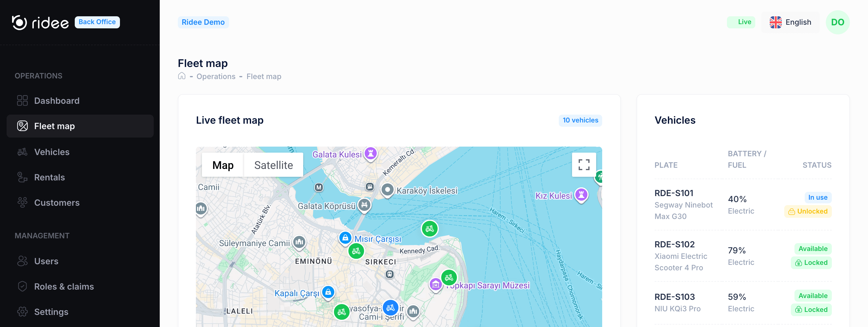Click the Fleet map pin icon
The image size is (868, 327).
22,126
